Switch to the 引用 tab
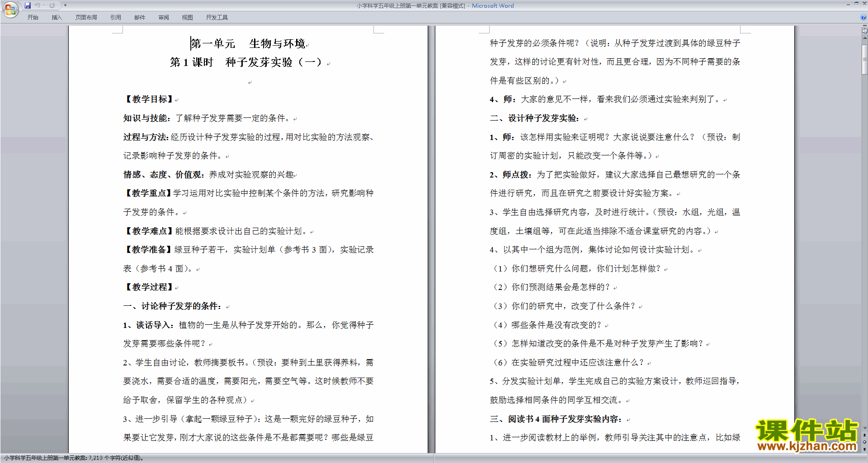 coord(116,18)
